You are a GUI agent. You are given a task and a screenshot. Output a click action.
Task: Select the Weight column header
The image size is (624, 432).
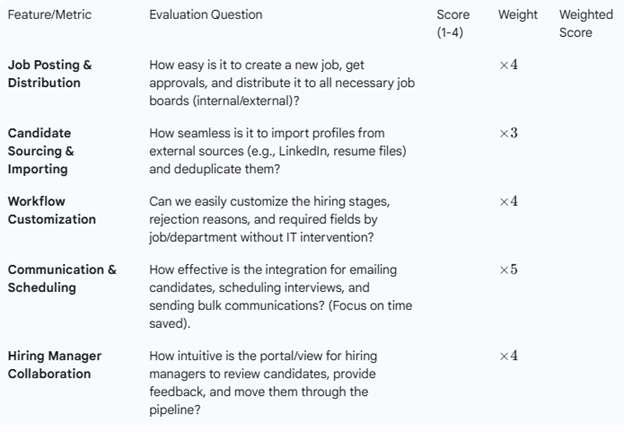pos(517,15)
